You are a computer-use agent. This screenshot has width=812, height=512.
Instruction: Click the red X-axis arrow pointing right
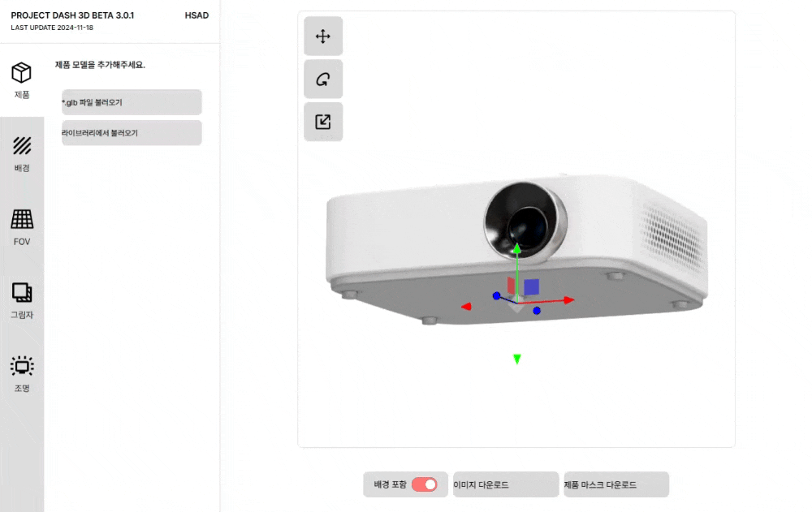pos(569,299)
